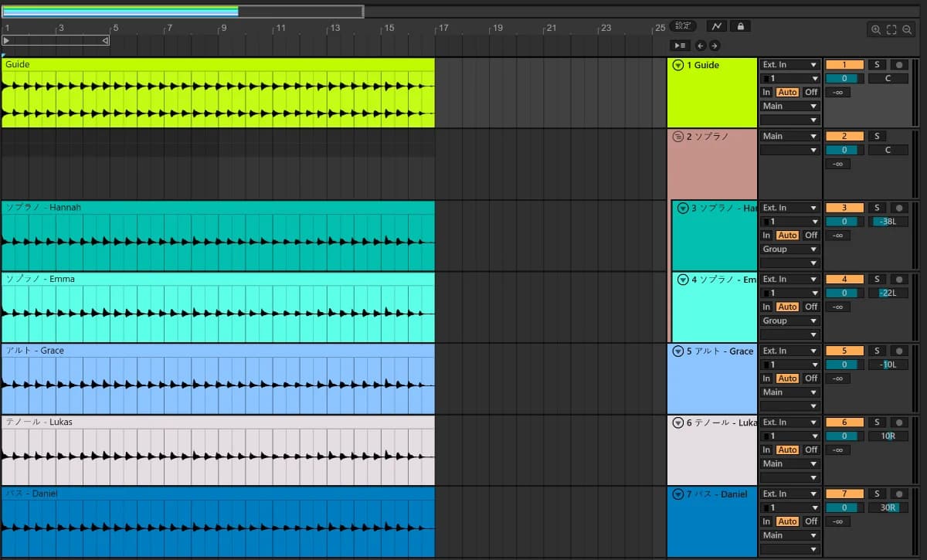Fit arrangement to view with the brackets icon

tap(891, 29)
